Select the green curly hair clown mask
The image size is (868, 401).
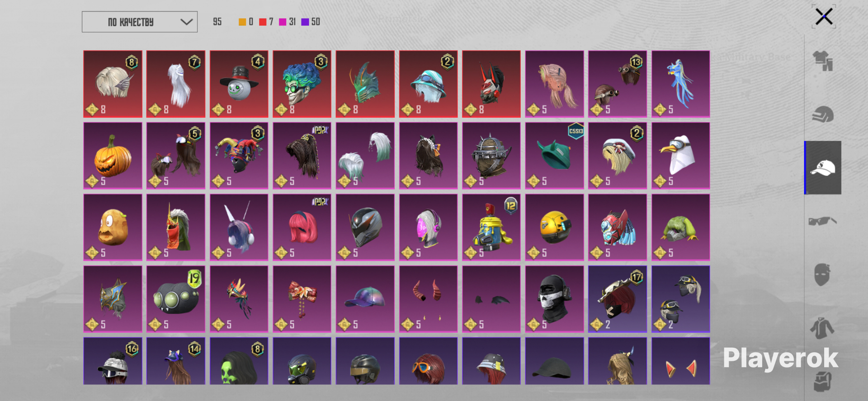pos(302,84)
